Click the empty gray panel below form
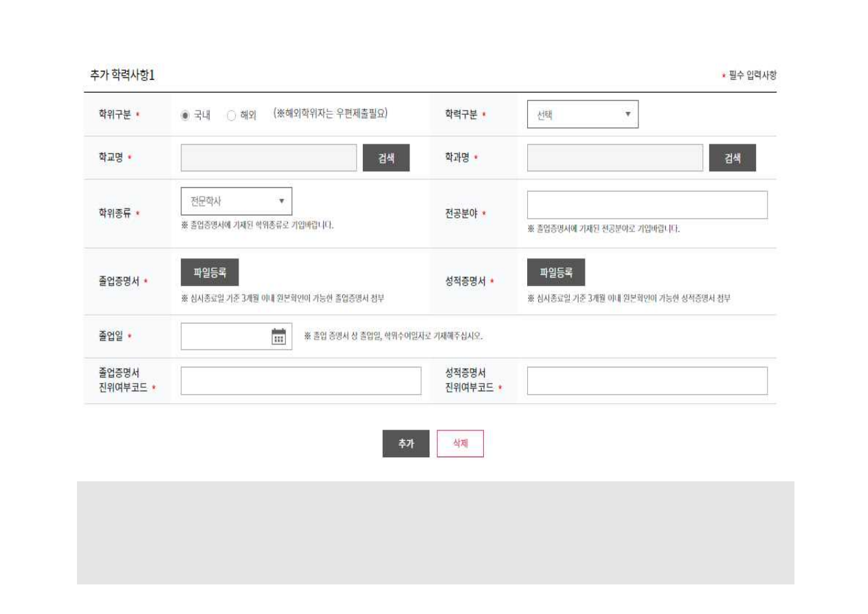This screenshot has width=868, height=614. click(x=435, y=532)
